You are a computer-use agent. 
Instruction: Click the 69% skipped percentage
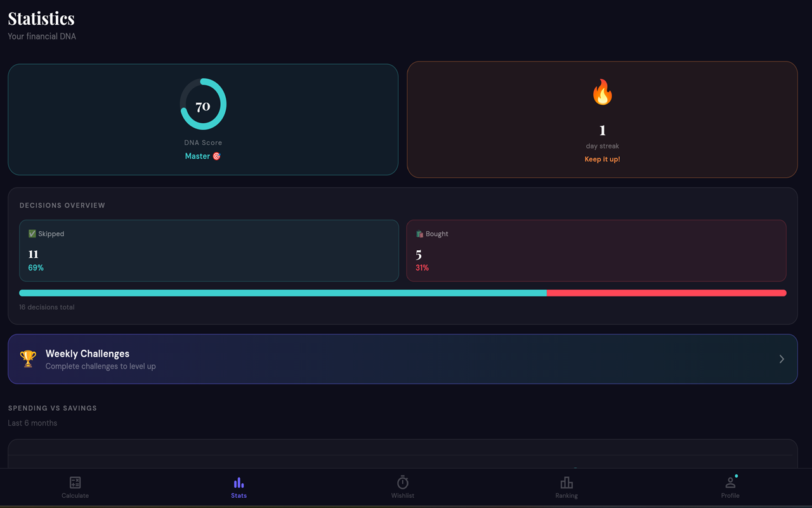click(x=36, y=268)
